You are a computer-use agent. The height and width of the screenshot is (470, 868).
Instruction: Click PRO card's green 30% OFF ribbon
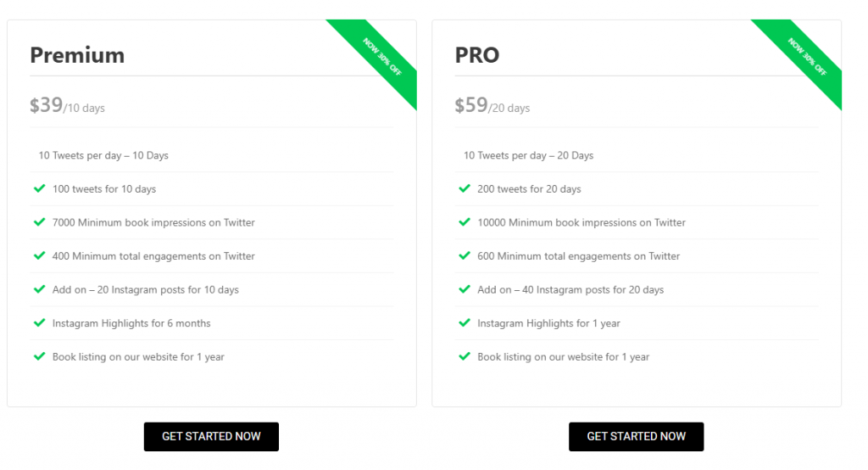click(x=807, y=57)
